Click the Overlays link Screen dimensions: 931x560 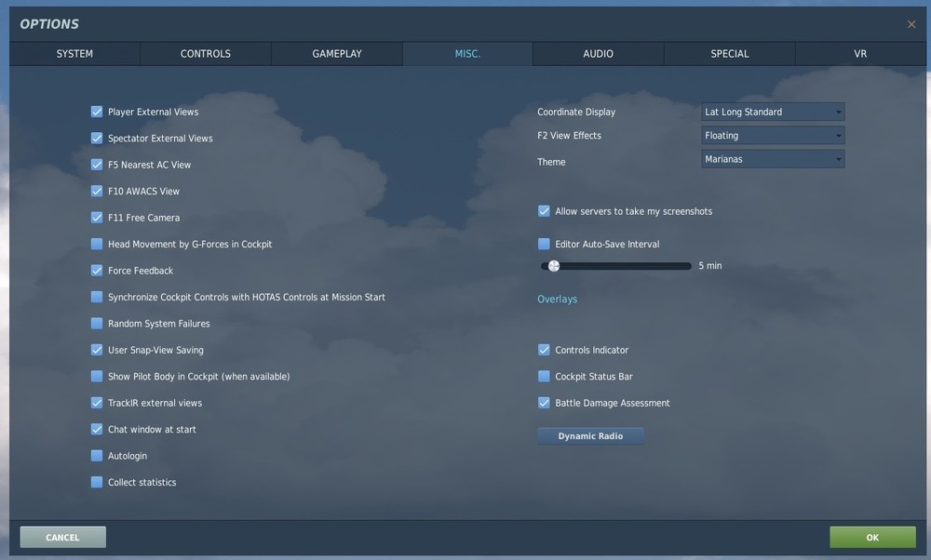[x=557, y=299]
